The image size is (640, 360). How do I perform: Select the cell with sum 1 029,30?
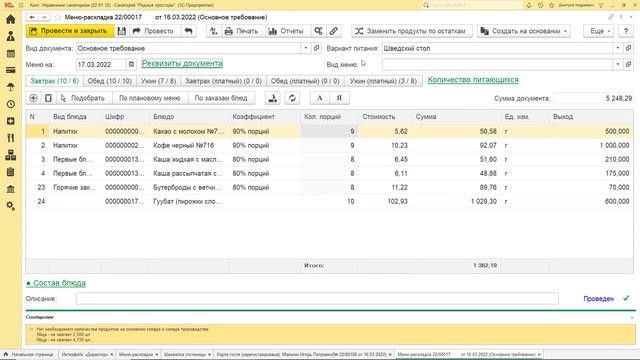tap(457, 201)
